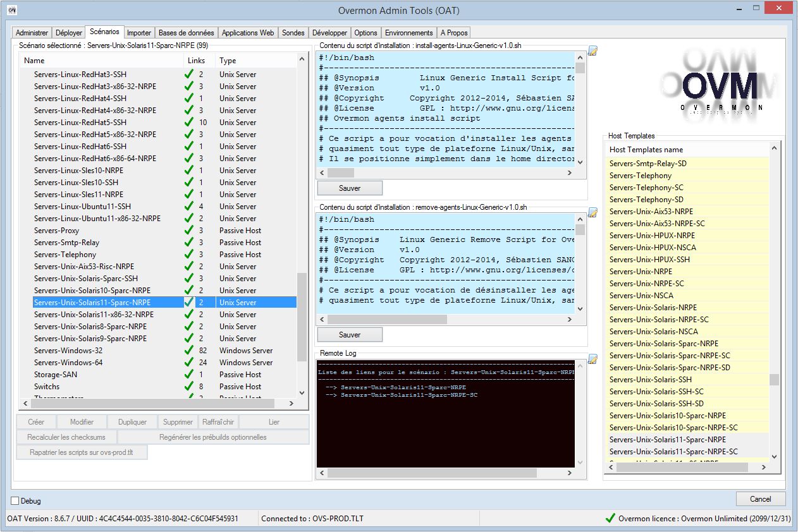Select the Servers-Unix-Solaris11-x86-32-NRPE scenario
This screenshot has height=532, width=798.
point(94,315)
